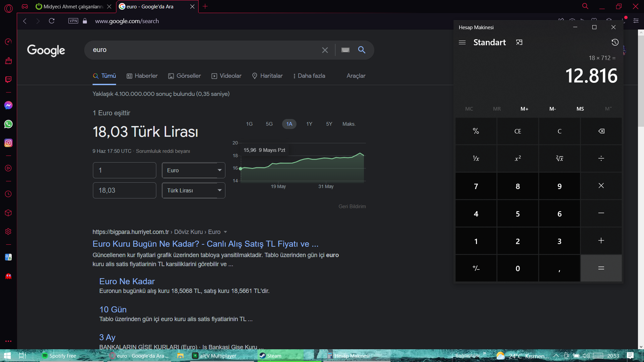644x362 pixels.
Task: Clear the Google search box
Action: 325,50
